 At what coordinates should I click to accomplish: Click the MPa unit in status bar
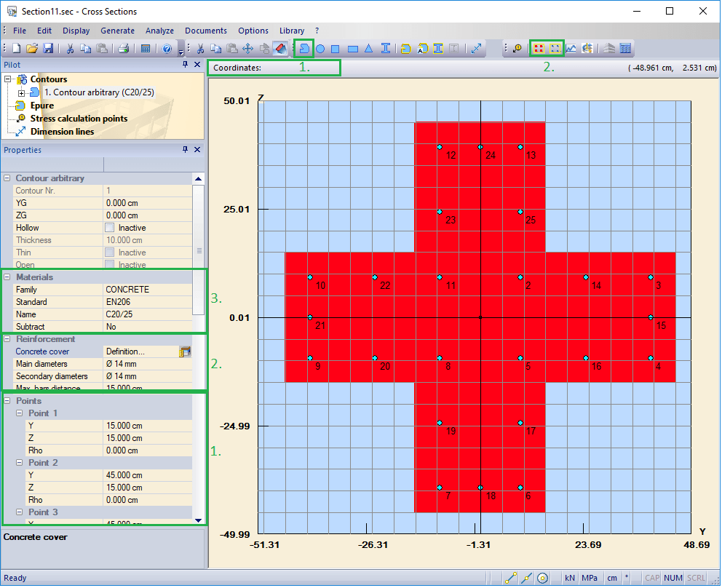pos(590,578)
